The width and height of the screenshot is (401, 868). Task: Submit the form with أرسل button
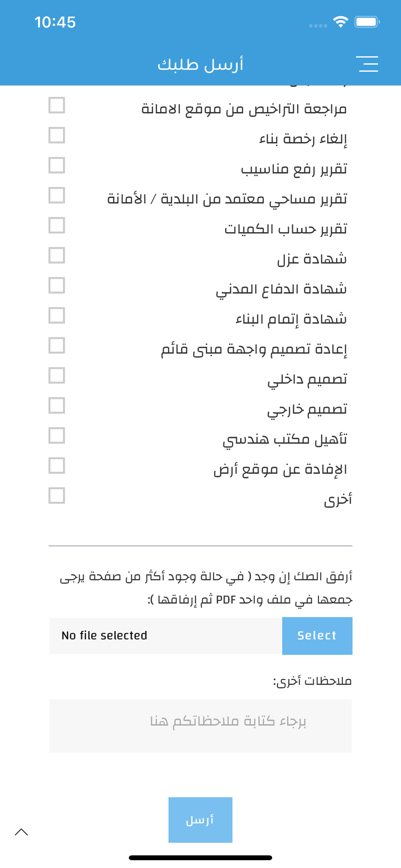click(x=200, y=820)
